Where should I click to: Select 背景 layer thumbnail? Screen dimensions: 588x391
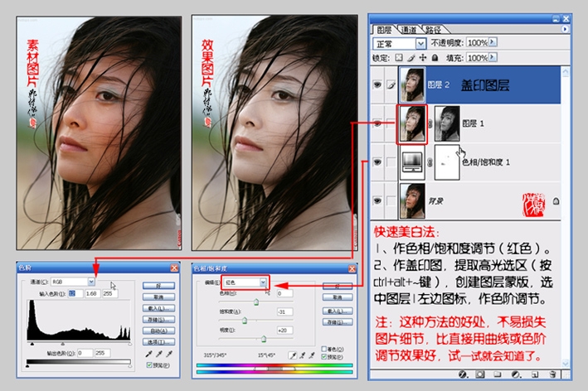(412, 201)
